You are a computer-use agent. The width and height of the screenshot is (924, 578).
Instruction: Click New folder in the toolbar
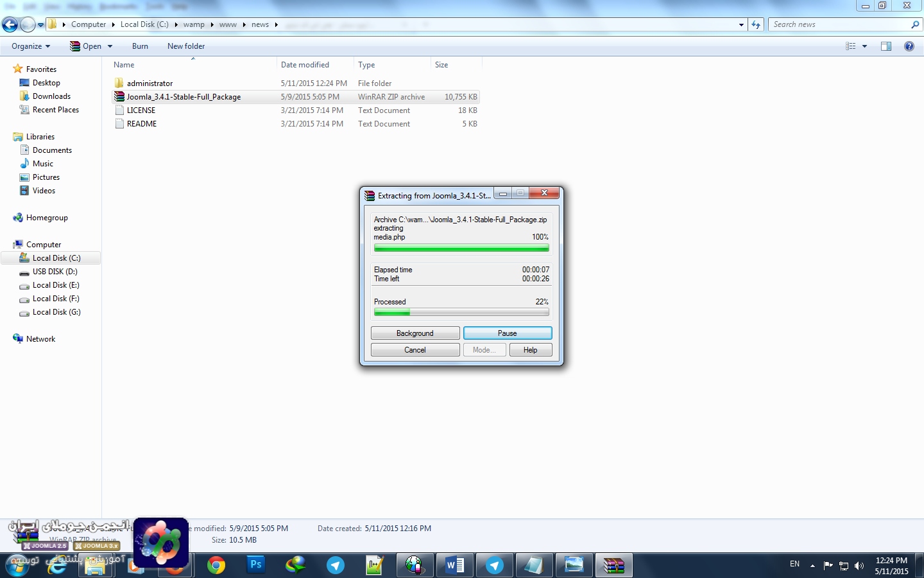tap(186, 46)
